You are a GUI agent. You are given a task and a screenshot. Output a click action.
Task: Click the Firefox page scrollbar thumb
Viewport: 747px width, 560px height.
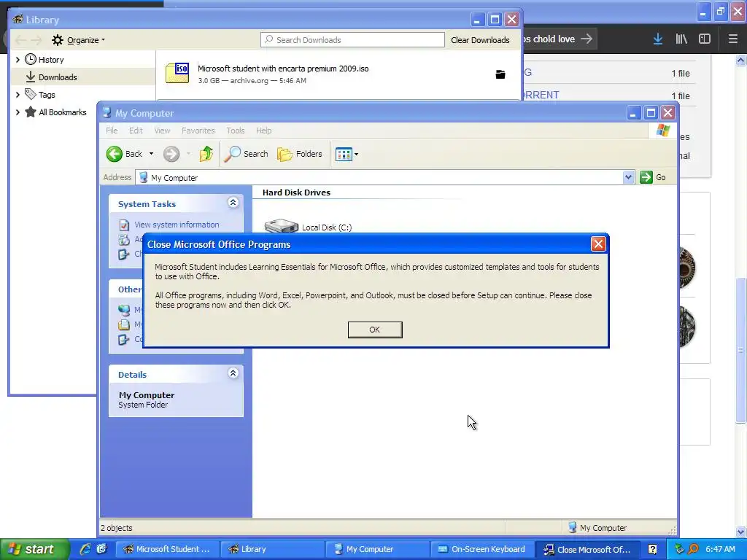coord(740,350)
